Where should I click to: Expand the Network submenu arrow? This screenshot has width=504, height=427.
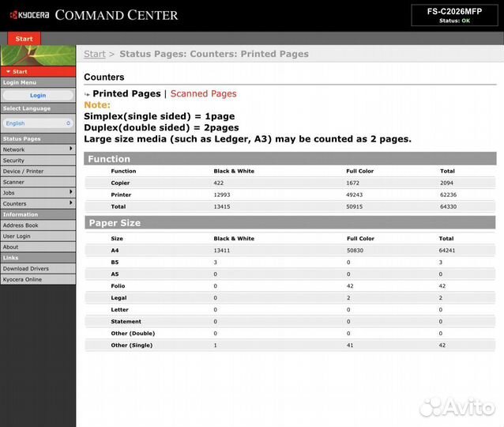pyautogui.click(x=71, y=149)
